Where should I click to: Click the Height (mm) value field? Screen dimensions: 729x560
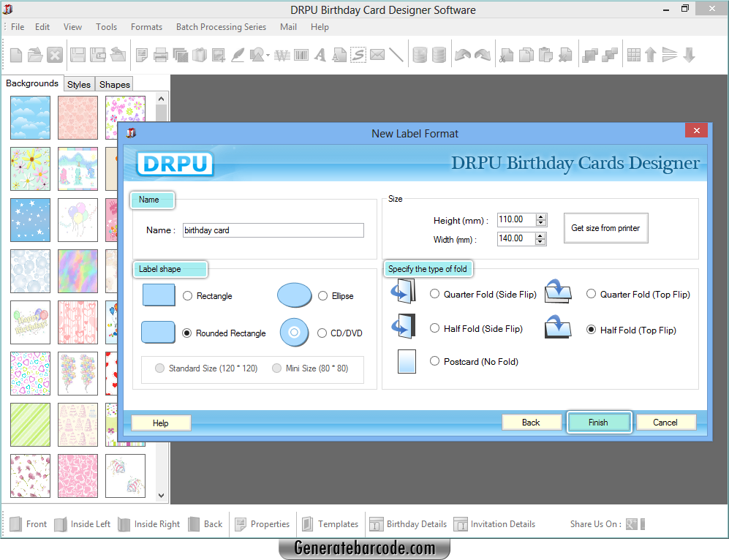point(516,219)
